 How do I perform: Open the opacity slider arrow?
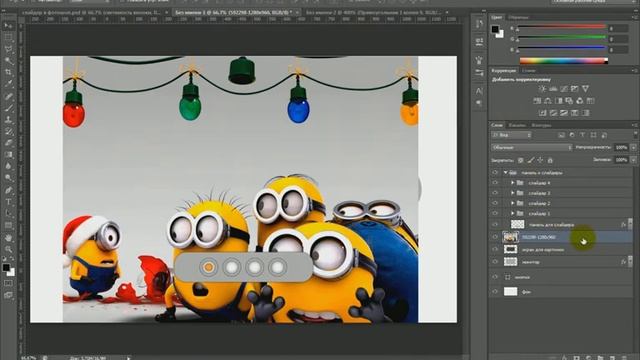point(633,147)
